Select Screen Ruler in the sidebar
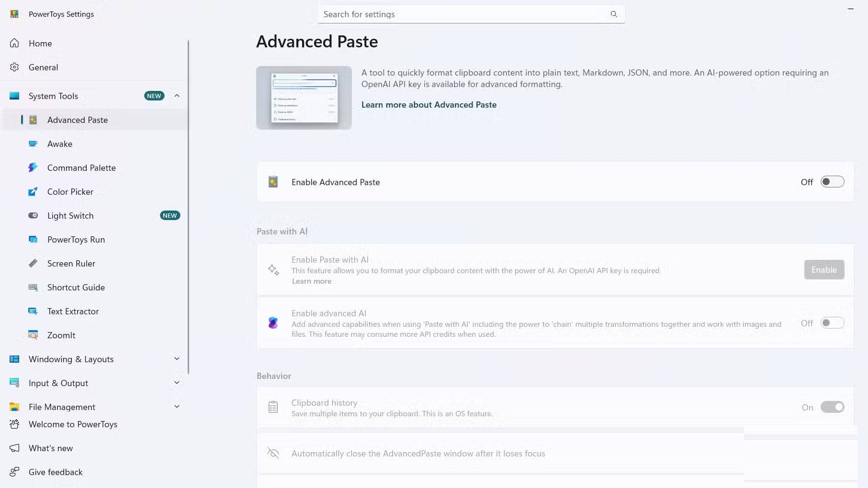 tap(94, 263)
